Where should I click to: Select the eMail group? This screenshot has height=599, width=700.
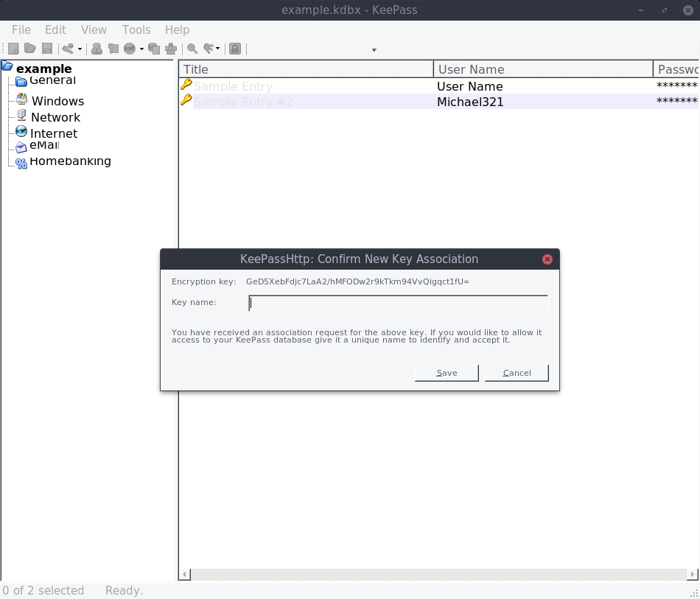[x=44, y=145]
